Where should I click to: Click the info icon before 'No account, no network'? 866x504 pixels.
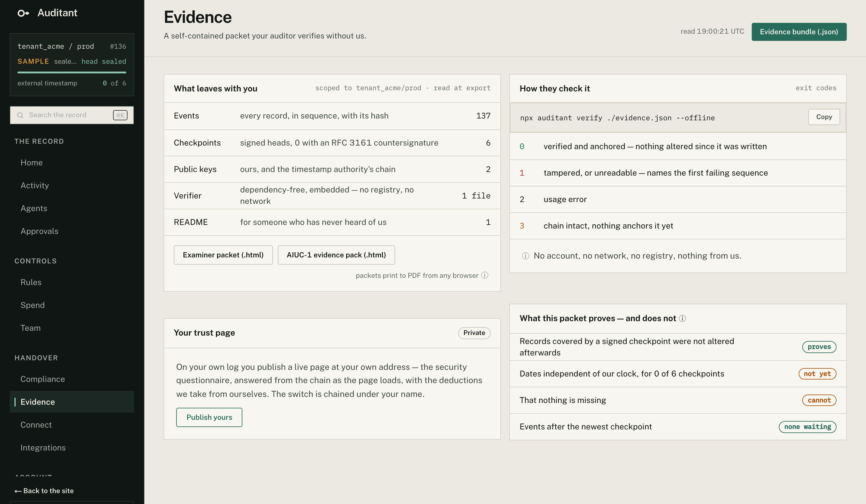(x=525, y=256)
